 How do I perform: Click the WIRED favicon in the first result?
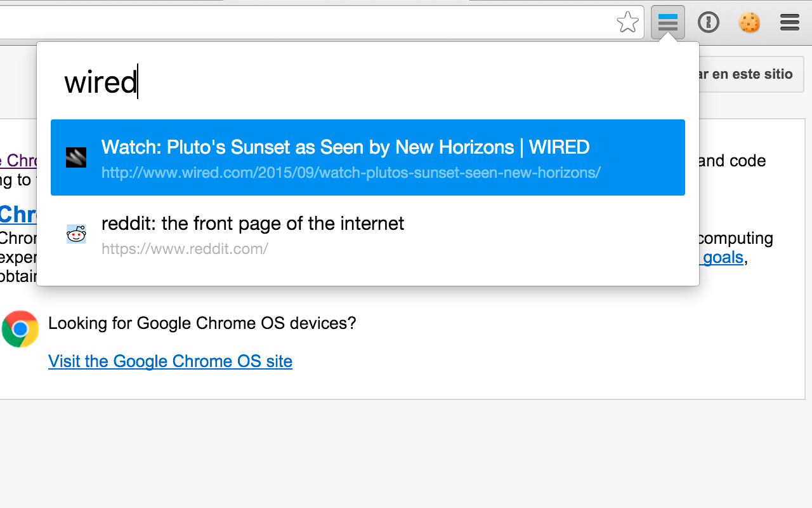(76, 157)
